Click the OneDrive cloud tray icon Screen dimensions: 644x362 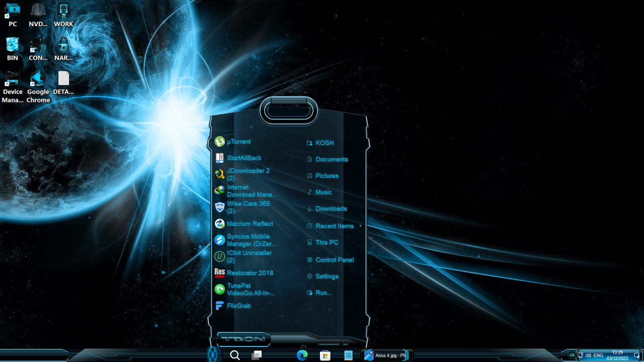[x=572, y=355]
